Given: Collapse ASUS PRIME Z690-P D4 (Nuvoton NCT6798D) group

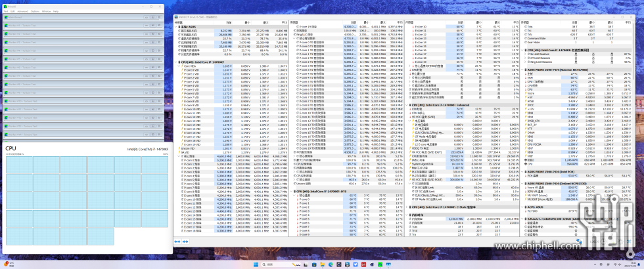Looking at the screenshot, I should tap(522, 70).
